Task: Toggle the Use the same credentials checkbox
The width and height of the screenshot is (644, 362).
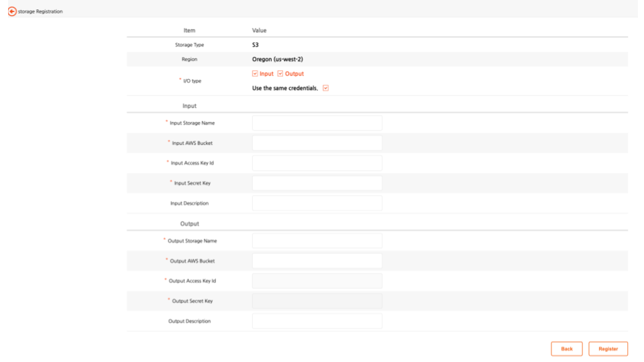Action: (326, 88)
